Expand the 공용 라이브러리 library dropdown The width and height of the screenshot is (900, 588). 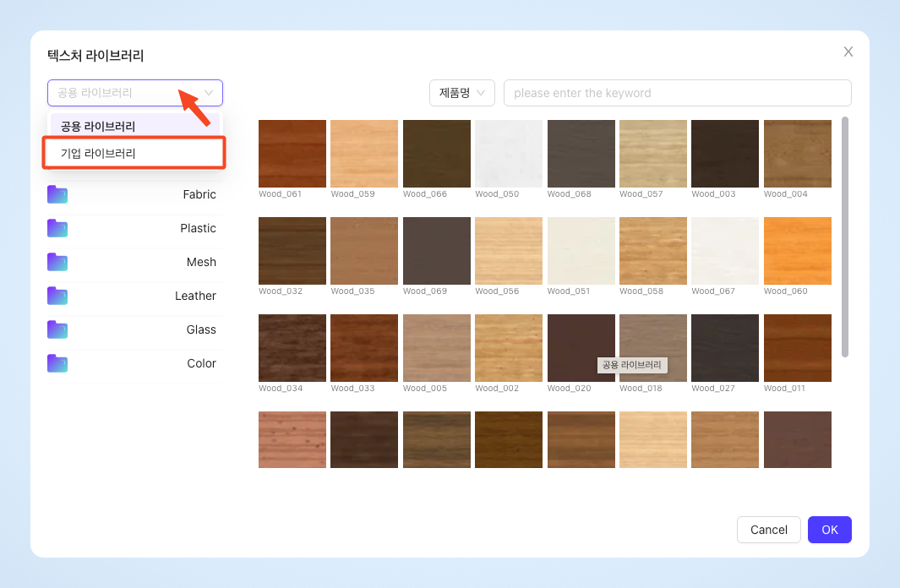coord(135,93)
